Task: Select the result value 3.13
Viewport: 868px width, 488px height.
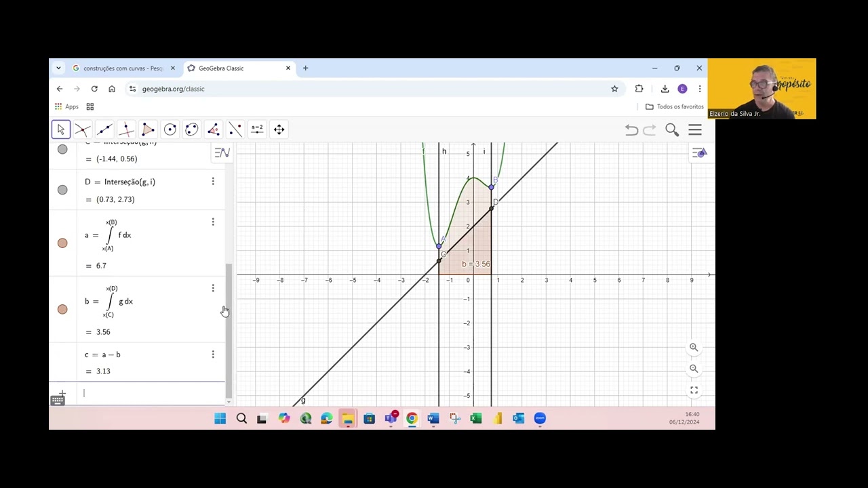Action: pyautogui.click(x=103, y=371)
